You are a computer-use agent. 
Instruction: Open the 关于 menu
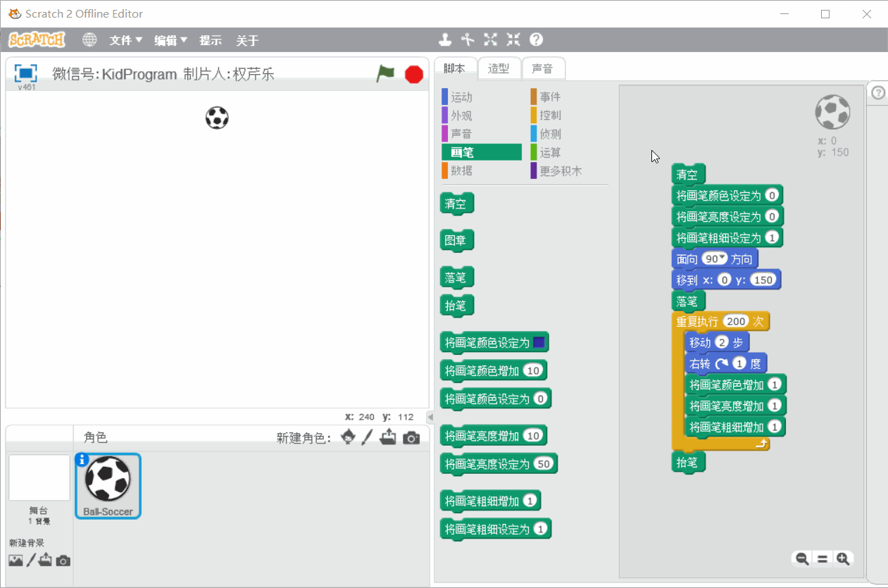[x=247, y=40]
